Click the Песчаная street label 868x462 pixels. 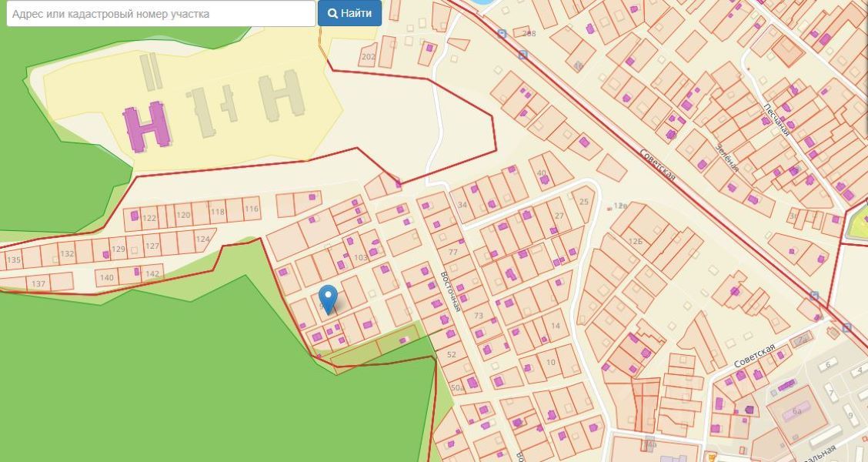[x=776, y=118]
